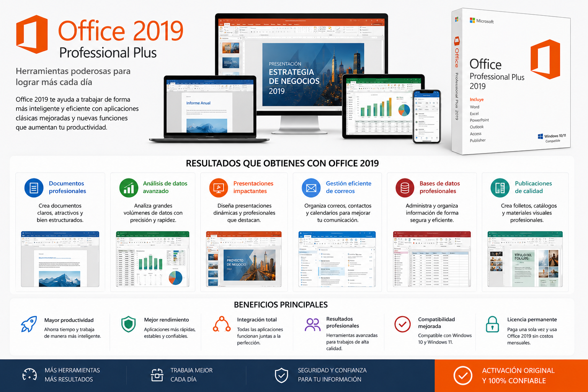This screenshot has height=392, width=588.
Task: Open the Access database table screenshot
Action: [432, 259]
